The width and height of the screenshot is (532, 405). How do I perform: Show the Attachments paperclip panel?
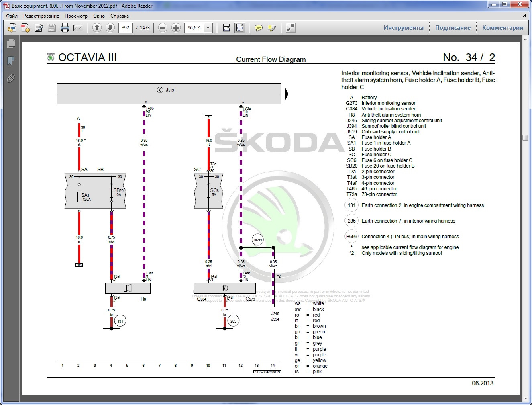point(11,78)
